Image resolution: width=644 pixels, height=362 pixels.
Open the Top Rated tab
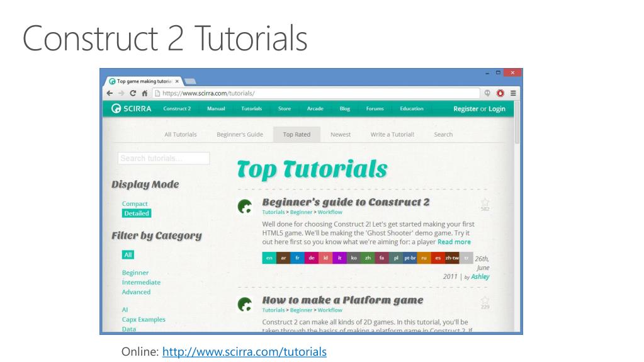point(297,134)
